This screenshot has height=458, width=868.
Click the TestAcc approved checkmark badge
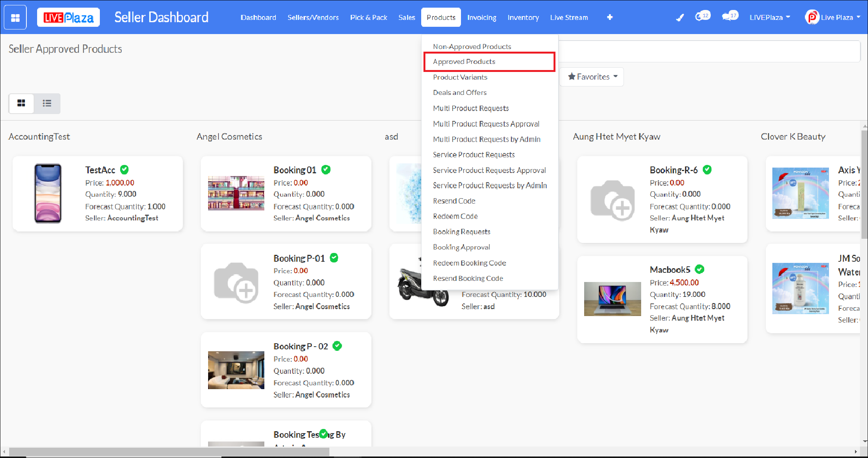124,170
